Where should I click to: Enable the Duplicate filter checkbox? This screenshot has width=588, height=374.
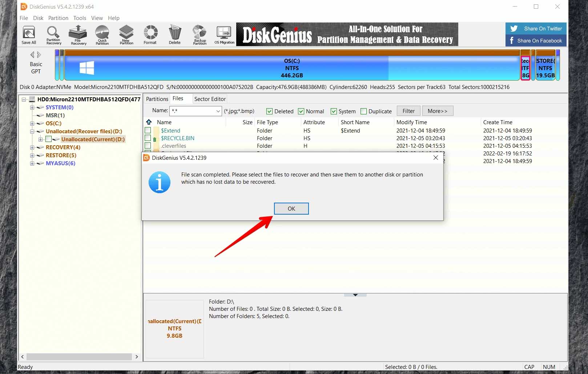coord(363,111)
